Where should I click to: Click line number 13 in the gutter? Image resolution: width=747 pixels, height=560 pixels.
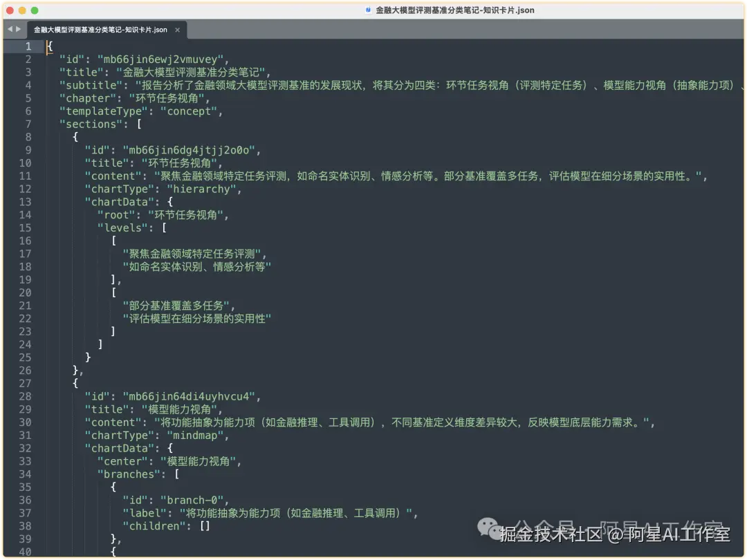26,202
